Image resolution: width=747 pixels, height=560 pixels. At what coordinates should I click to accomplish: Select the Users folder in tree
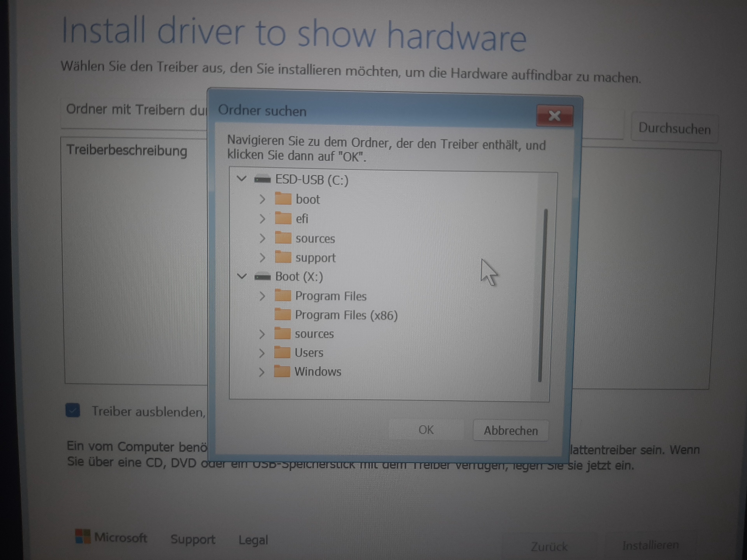(x=309, y=353)
